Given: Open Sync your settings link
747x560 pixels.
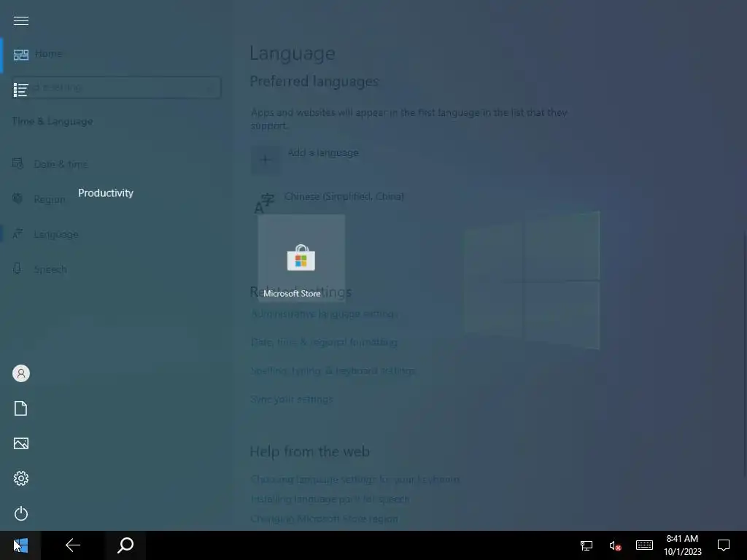Looking at the screenshot, I should pyautogui.click(x=292, y=399).
